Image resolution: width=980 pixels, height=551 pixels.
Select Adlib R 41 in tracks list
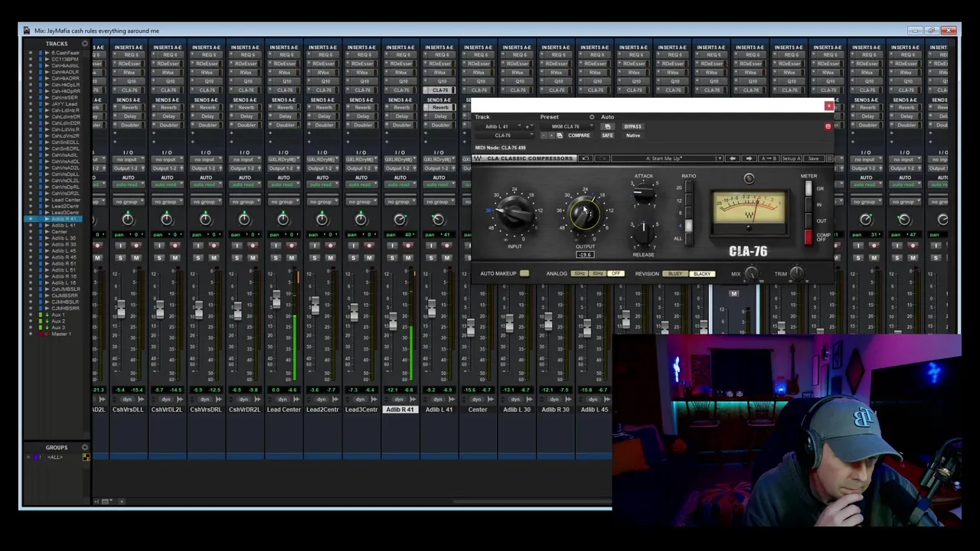[x=66, y=219]
